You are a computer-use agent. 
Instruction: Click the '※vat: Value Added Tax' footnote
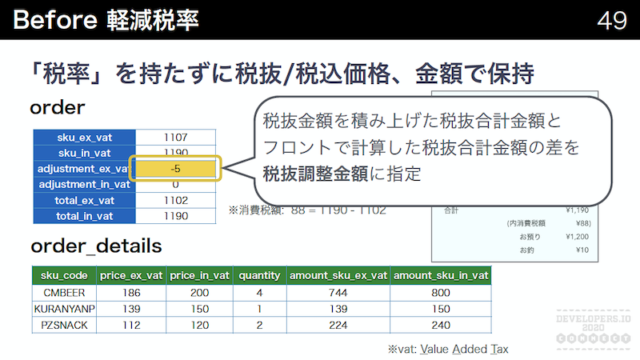(x=448, y=349)
